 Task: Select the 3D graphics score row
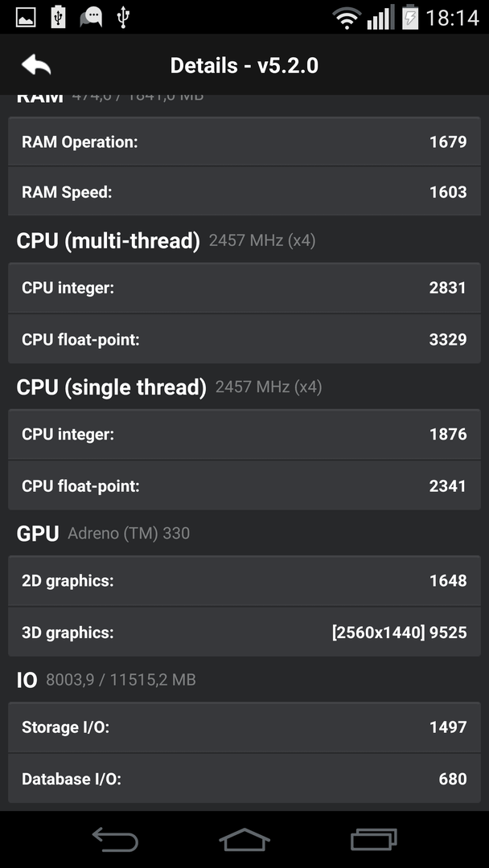tap(244, 633)
